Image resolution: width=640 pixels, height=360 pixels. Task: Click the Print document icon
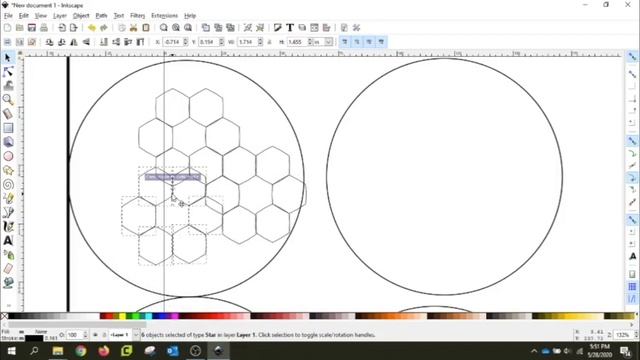(44, 28)
